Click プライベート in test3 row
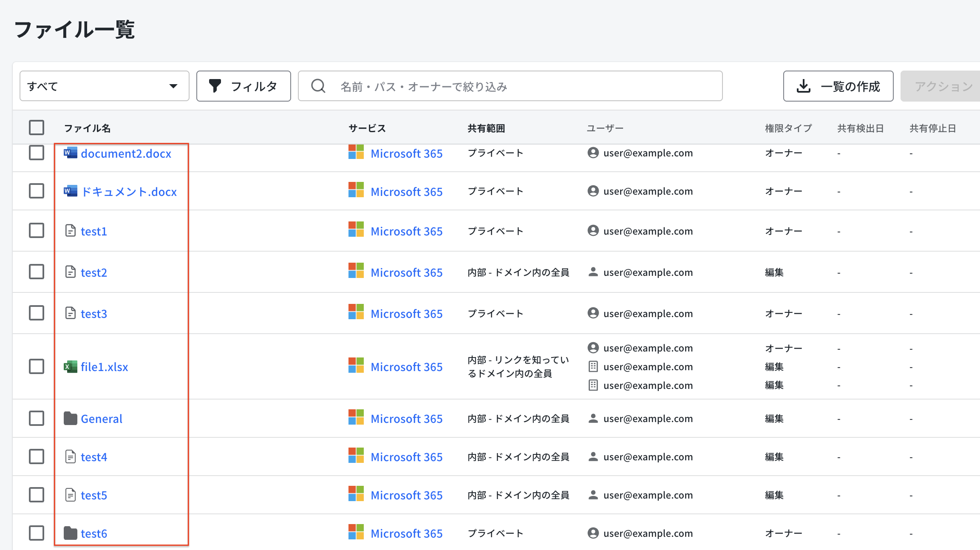Viewport: 980px width, 550px height. (496, 313)
